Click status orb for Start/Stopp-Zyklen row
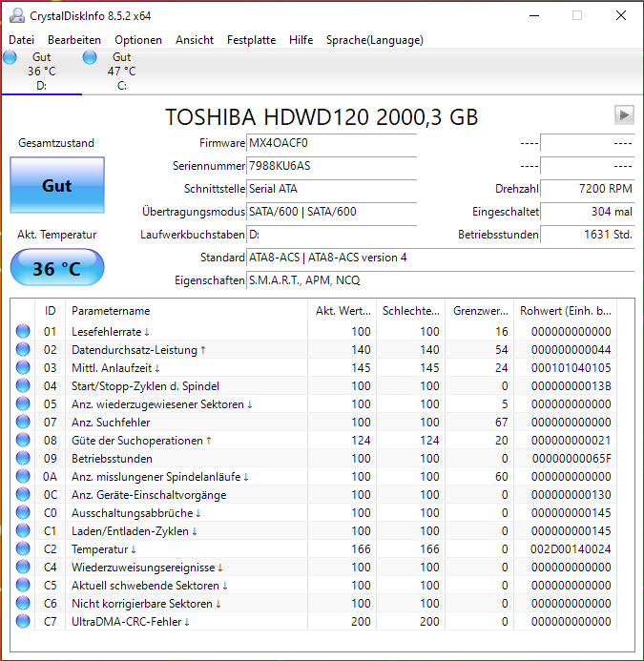644x661 pixels. pos(23,385)
